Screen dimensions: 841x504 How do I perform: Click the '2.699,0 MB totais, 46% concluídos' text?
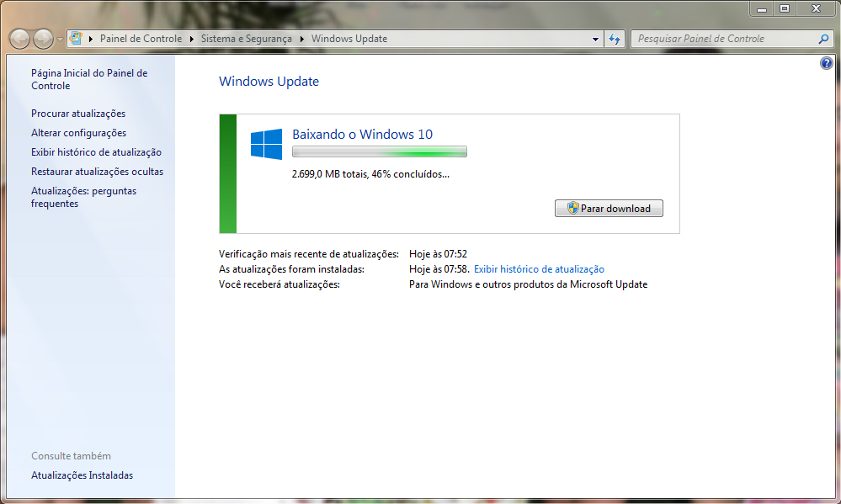click(370, 174)
